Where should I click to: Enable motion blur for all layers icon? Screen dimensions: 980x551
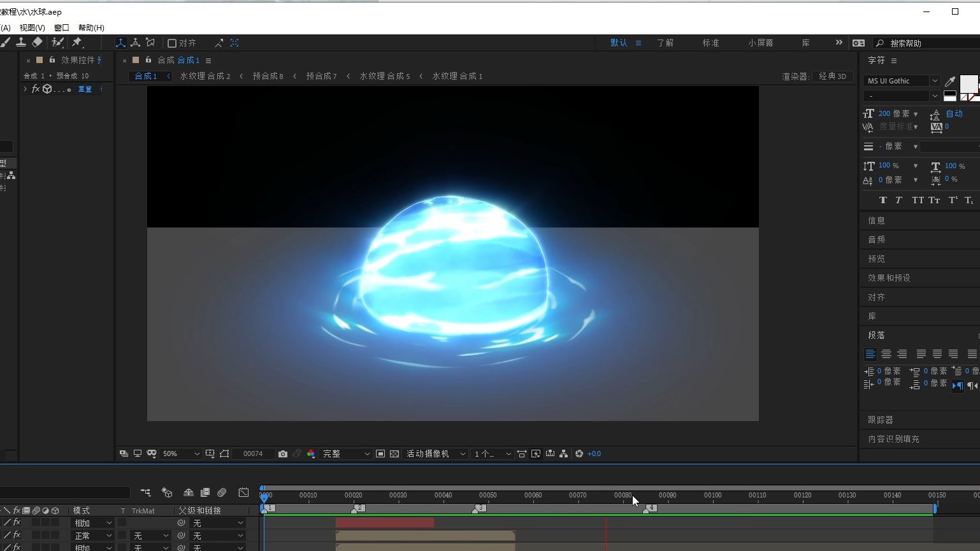coord(222,492)
